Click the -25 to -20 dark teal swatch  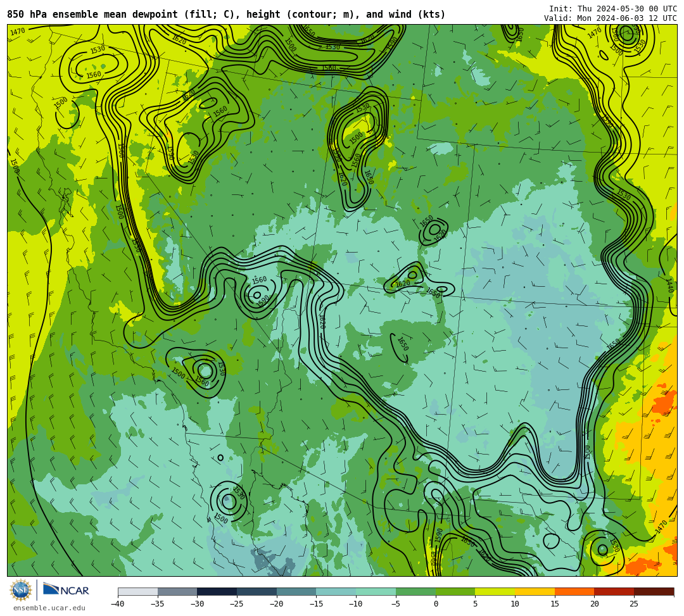click(x=257, y=591)
